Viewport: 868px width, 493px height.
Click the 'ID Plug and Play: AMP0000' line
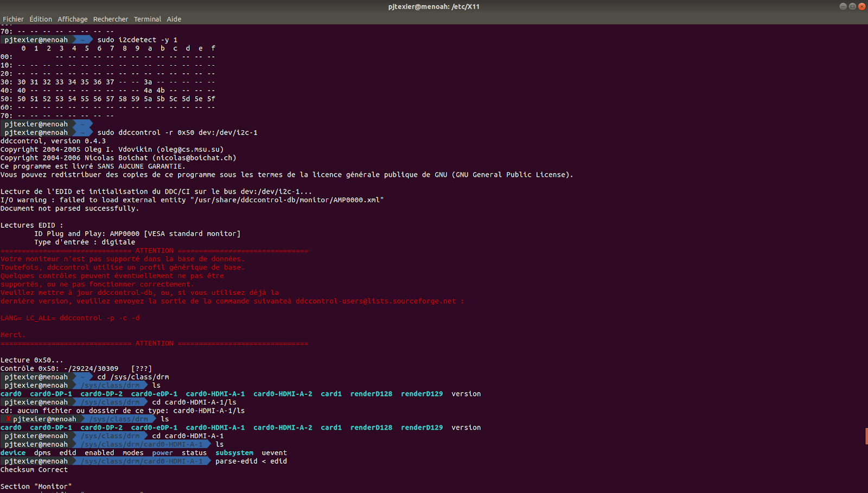point(137,234)
